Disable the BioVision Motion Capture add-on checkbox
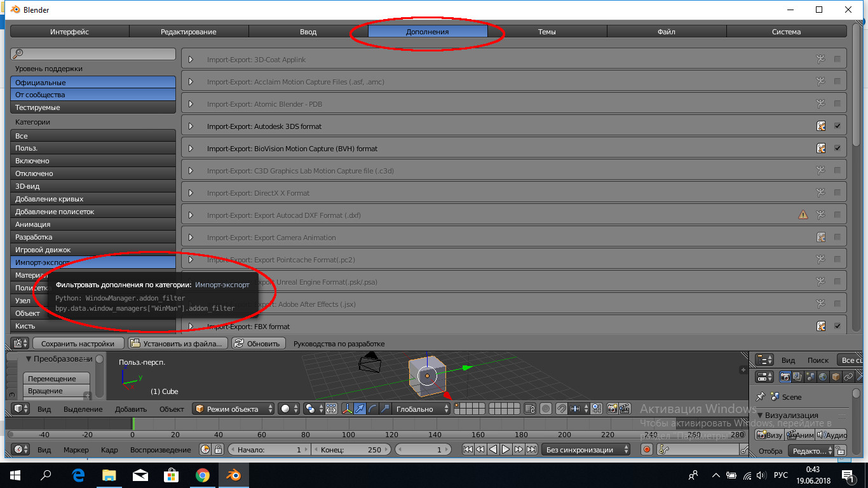Image resolution: width=868 pixels, height=488 pixels. click(x=837, y=148)
